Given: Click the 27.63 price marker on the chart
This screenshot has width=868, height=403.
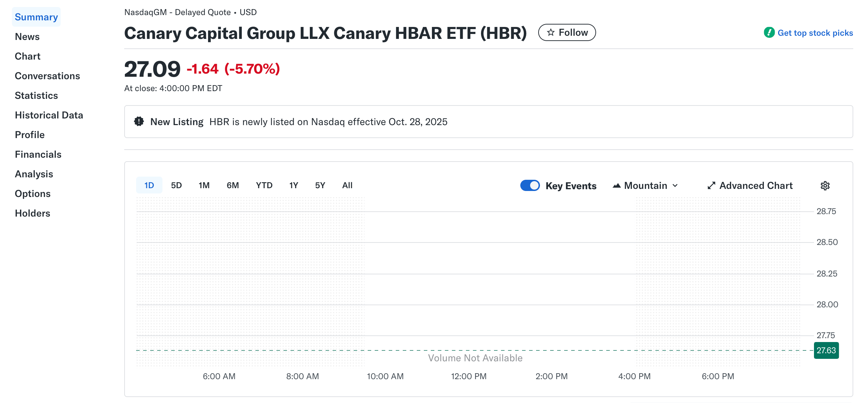Looking at the screenshot, I should tap(826, 350).
